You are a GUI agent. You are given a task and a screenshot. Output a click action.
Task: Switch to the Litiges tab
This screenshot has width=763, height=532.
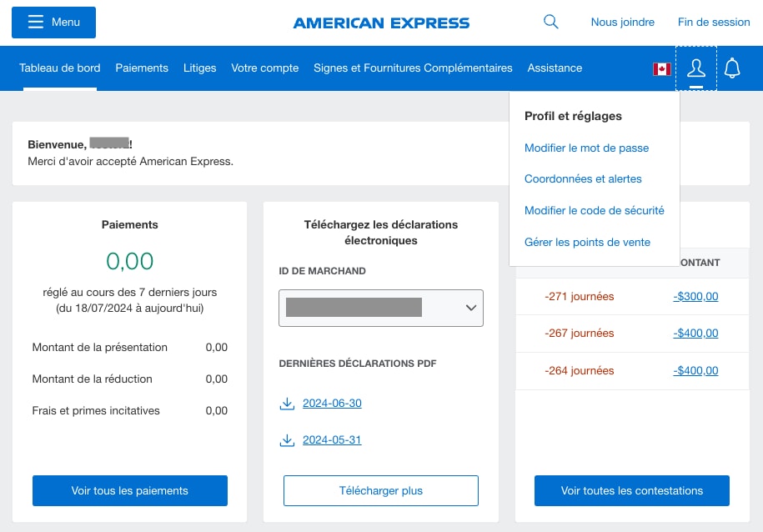199,68
